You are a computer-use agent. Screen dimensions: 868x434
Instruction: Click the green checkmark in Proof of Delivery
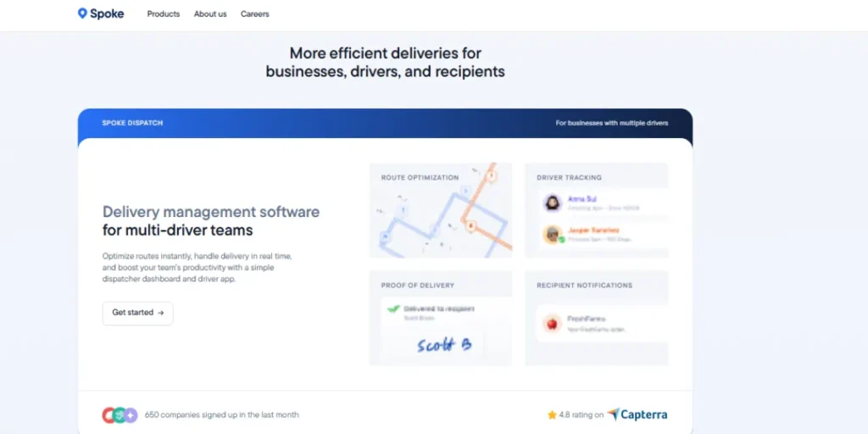[393, 309]
